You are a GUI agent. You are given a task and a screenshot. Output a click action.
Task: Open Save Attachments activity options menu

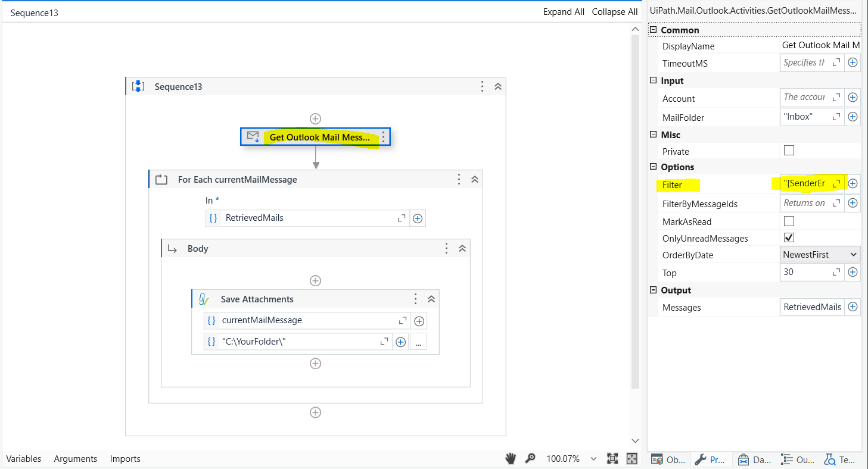(416, 299)
